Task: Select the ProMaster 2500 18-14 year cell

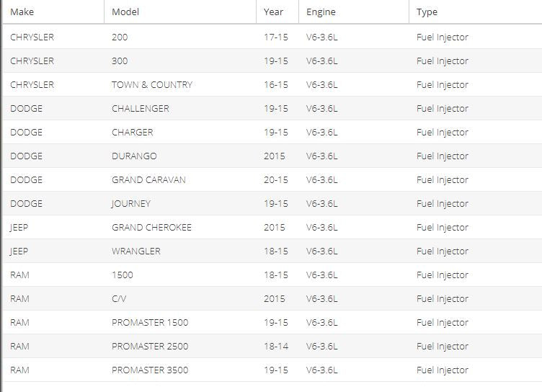Action: point(276,347)
